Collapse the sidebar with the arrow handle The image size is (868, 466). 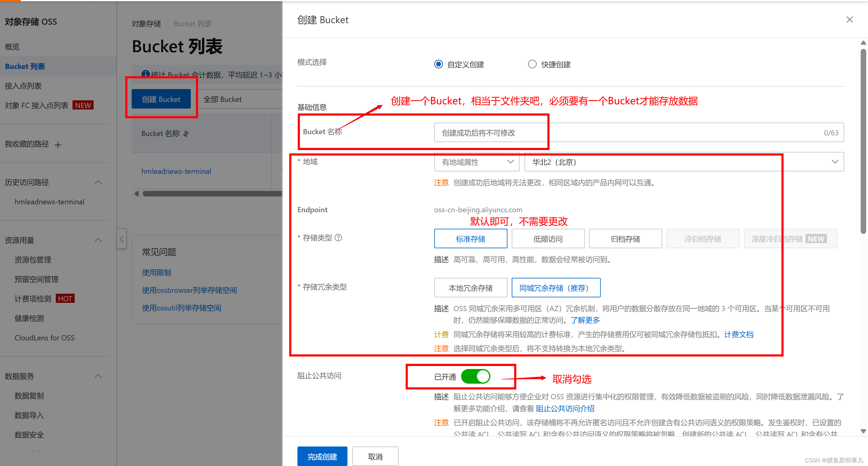tap(122, 239)
